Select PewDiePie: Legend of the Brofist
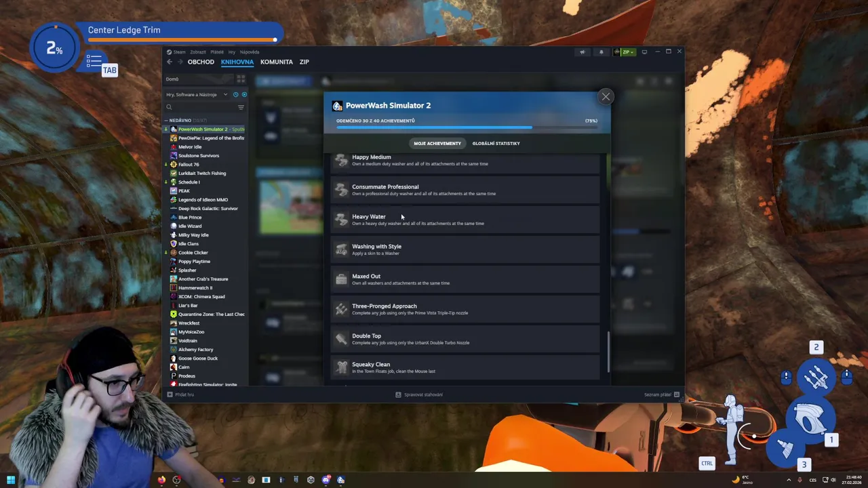The image size is (868, 488). 207,138
